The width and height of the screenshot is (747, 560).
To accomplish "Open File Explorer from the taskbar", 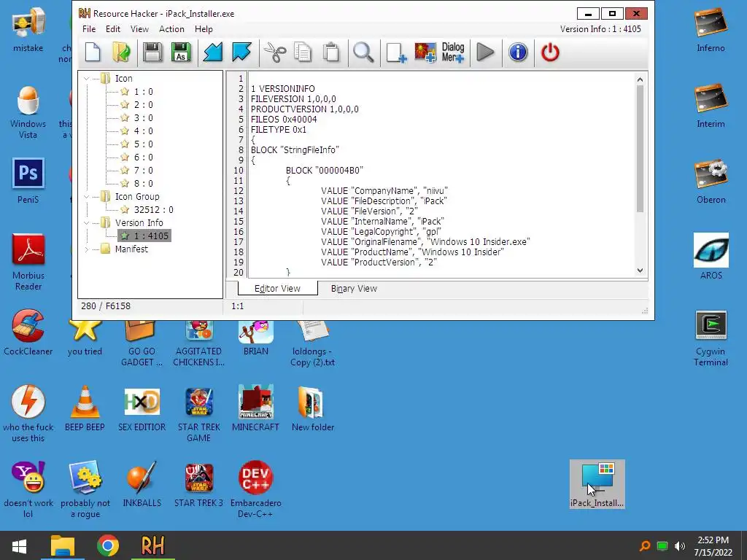I will pos(63,545).
